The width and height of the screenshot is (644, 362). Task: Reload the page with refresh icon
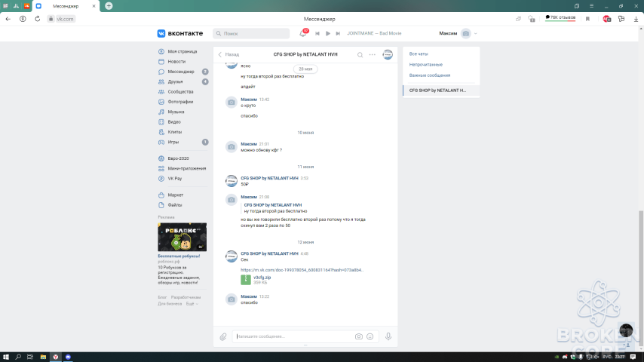click(38, 19)
